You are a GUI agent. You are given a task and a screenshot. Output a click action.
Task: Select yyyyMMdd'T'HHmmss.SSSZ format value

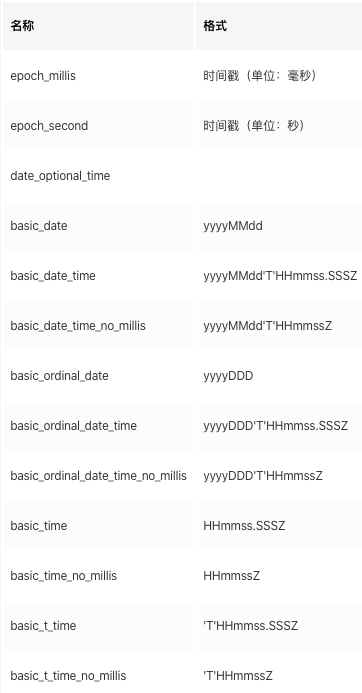pyautogui.click(x=280, y=276)
